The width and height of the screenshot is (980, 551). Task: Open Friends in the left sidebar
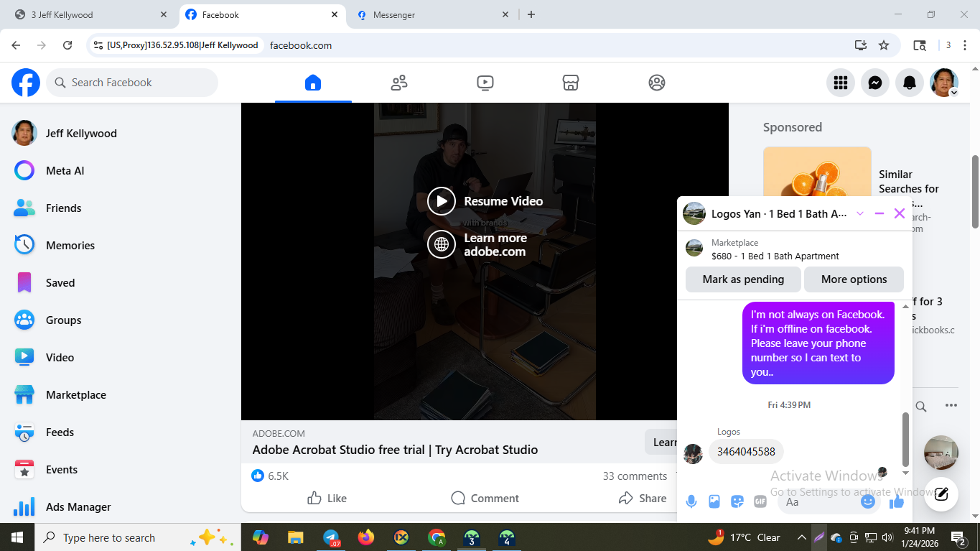coord(120,208)
